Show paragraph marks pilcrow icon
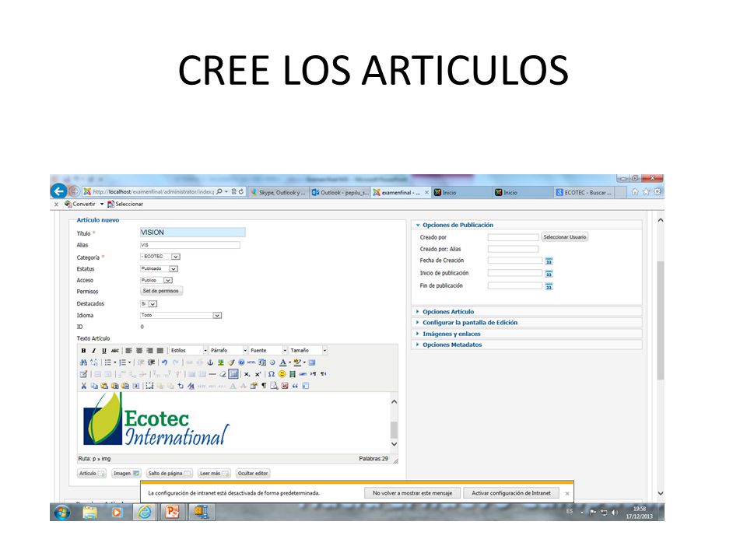This screenshot has height=560, width=747. click(264, 386)
